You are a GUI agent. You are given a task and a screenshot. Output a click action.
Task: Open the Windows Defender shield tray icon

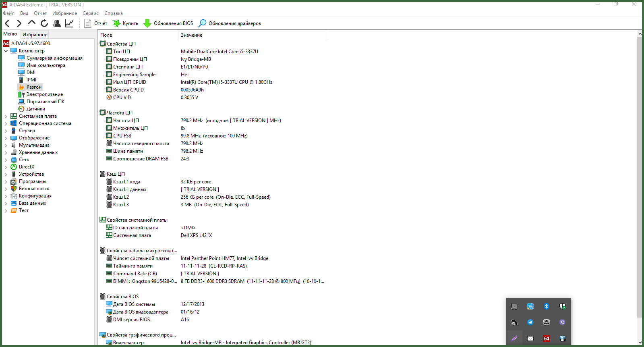click(563, 306)
